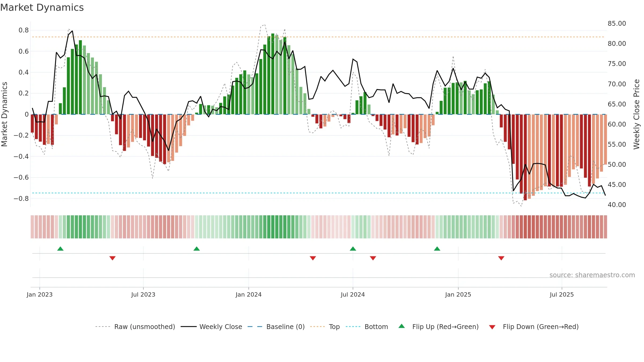Click the −0.4 left axis tick label
This screenshot has height=362, width=644.
click(x=21, y=156)
